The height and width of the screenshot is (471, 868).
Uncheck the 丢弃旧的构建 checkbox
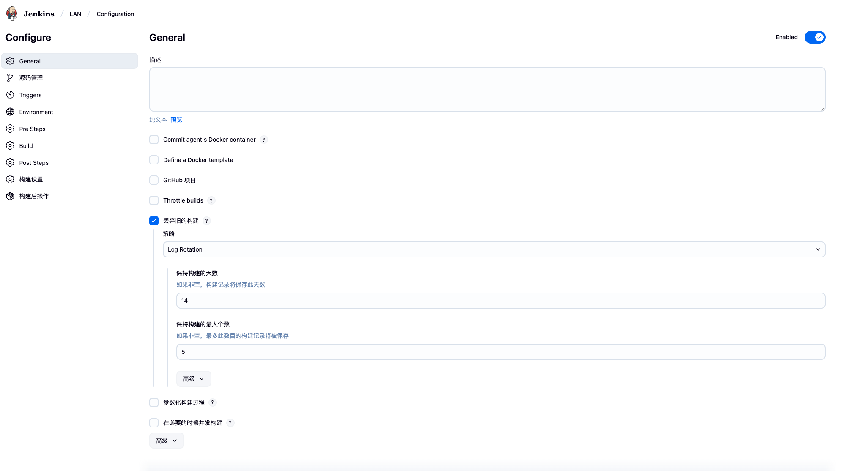pos(154,221)
